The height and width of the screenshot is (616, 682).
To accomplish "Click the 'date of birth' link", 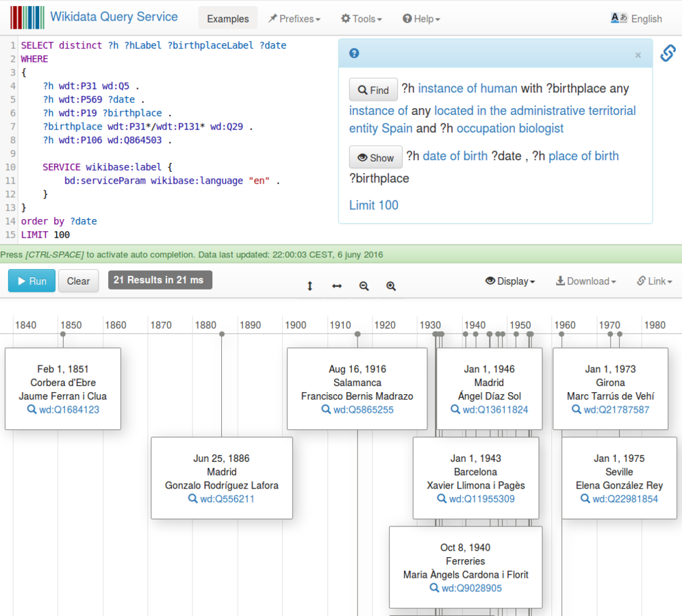I will point(455,155).
